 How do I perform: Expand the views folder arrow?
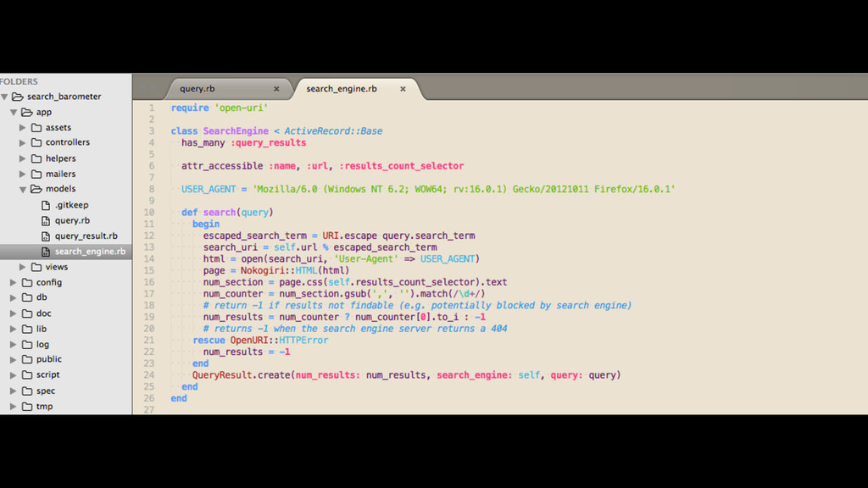23,267
